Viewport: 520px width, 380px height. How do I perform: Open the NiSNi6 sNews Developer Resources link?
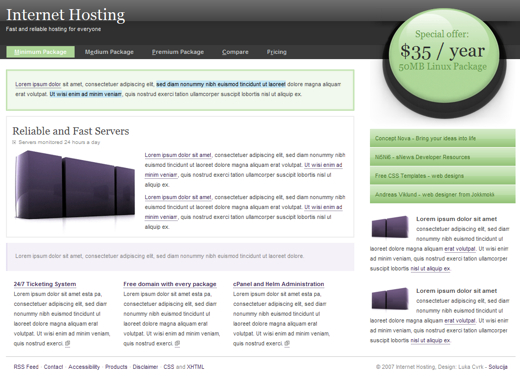pyautogui.click(x=442, y=157)
